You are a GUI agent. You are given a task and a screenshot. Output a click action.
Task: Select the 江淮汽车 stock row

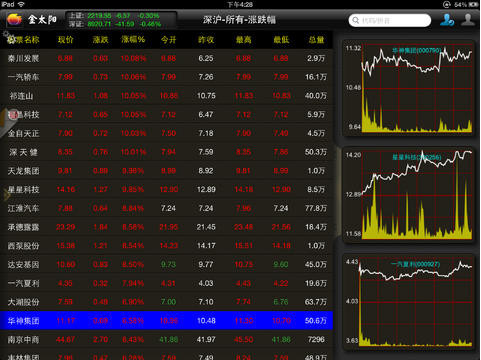point(166,208)
